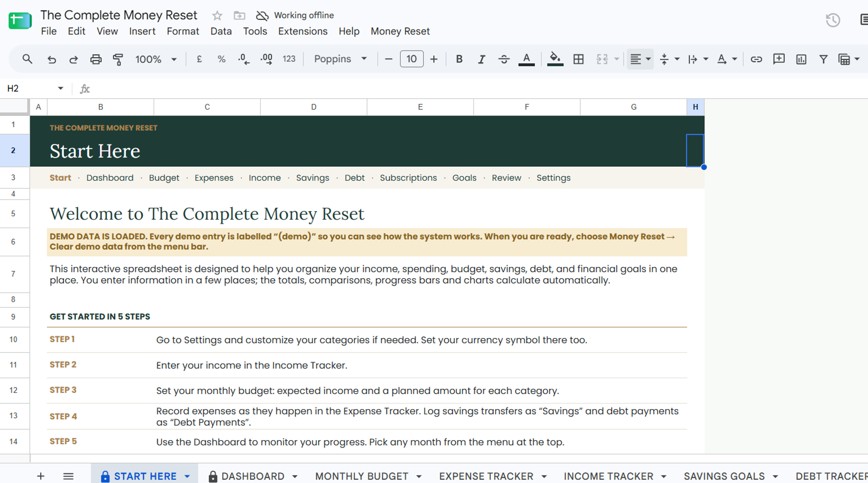Open the Poppins font dropdown
The width and height of the screenshot is (868, 483).
tap(340, 59)
